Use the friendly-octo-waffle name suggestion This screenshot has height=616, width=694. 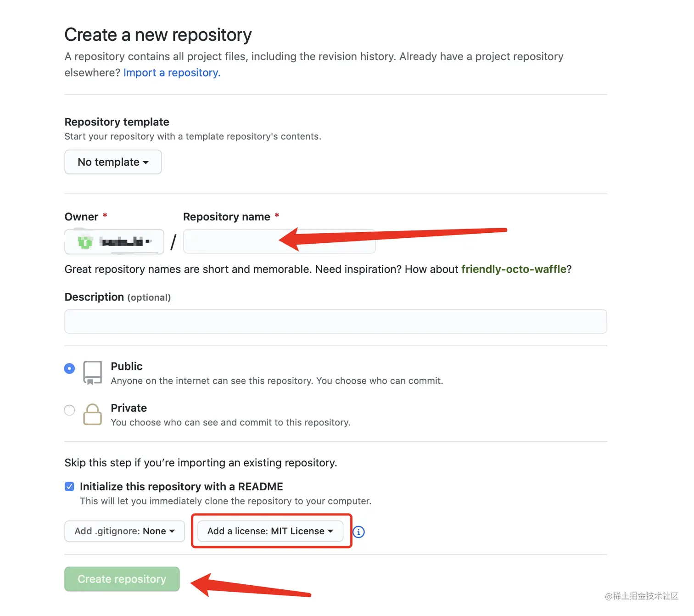513,269
